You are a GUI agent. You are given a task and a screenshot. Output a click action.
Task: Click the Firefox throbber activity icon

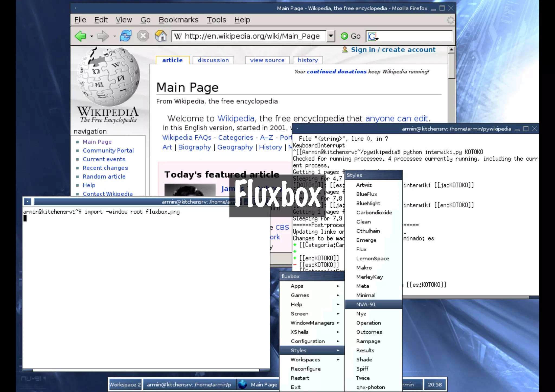click(450, 20)
